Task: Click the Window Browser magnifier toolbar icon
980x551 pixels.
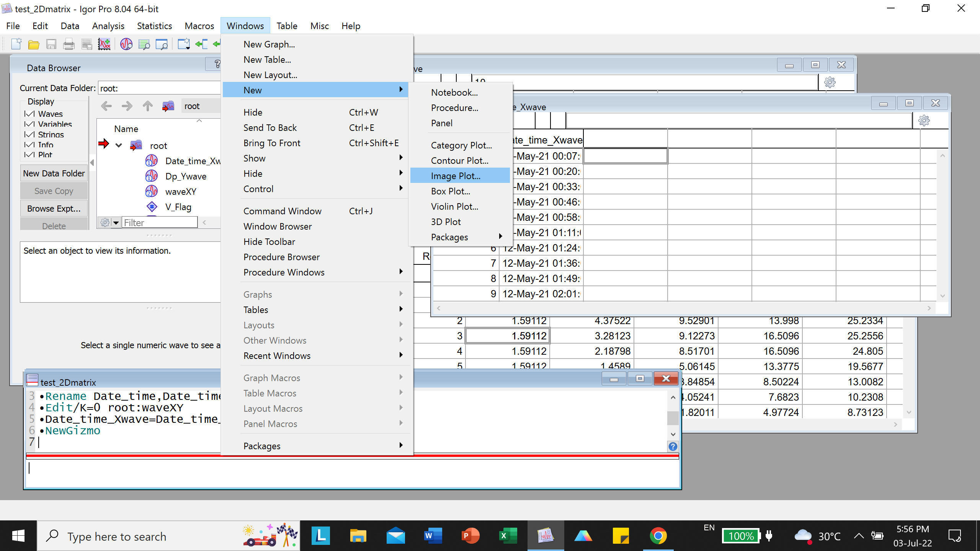Action: 162,44
